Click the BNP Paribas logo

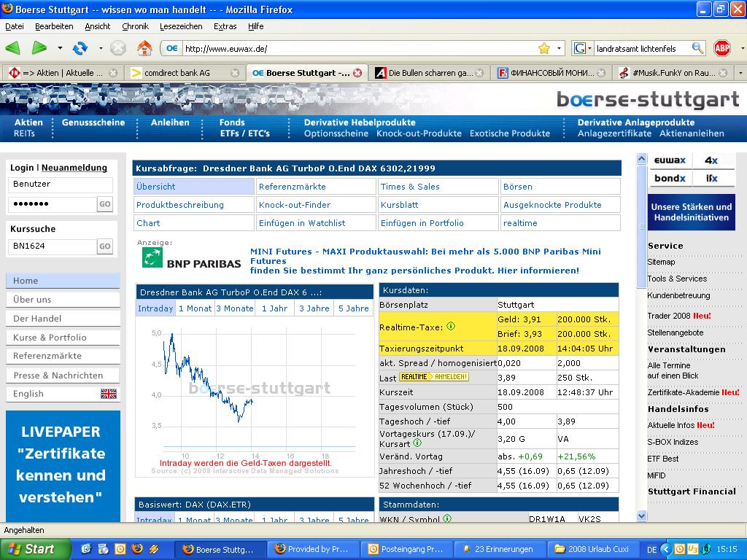[192, 258]
